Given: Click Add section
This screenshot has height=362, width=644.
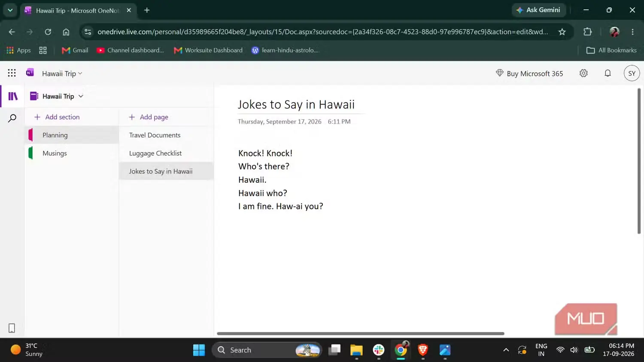Looking at the screenshot, I should pos(57,117).
